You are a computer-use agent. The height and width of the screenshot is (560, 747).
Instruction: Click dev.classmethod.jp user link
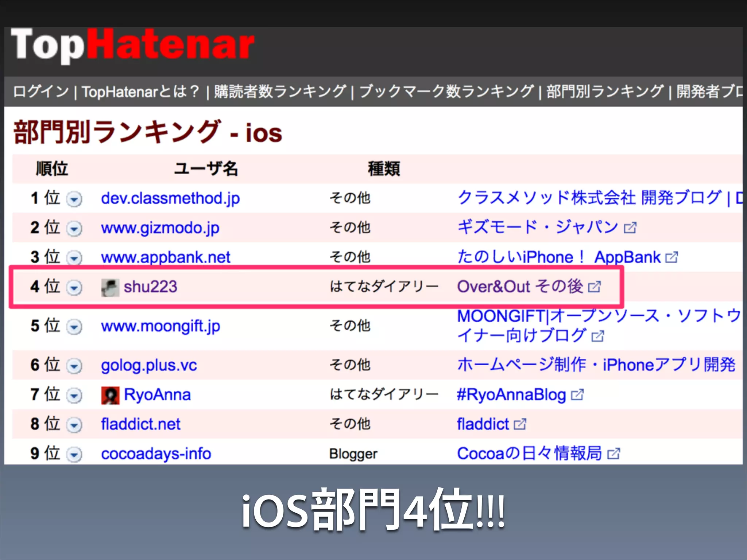170,199
